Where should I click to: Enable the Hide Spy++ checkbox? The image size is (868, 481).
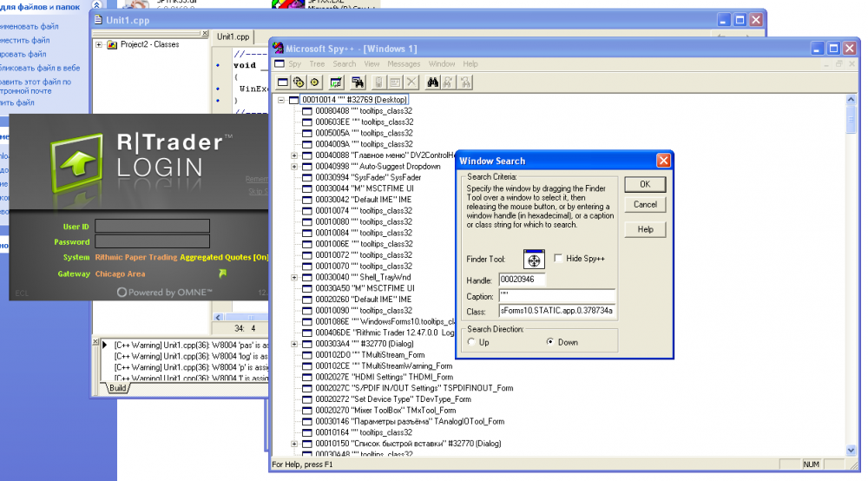(558, 259)
